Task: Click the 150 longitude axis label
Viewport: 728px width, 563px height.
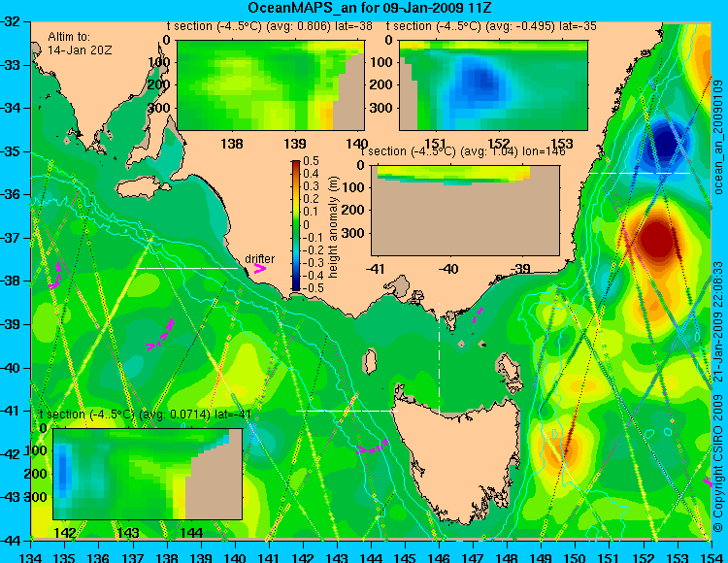Action: click(576, 557)
